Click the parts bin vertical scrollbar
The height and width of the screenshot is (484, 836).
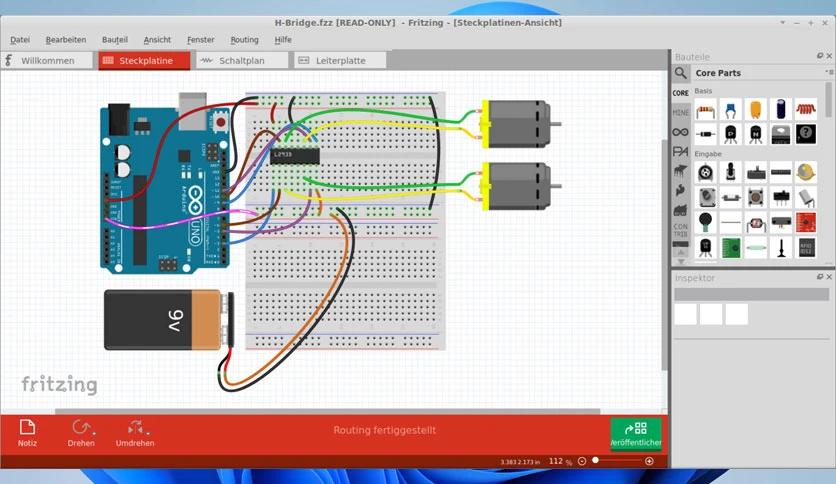tap(829, 100)
